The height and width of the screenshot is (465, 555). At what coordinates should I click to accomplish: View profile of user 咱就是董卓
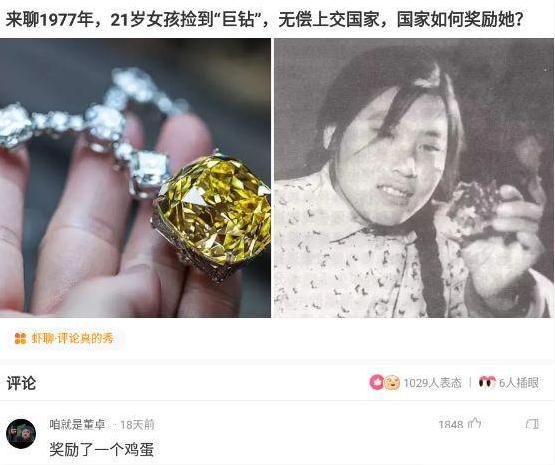pyautogui.click(x=77, y=424)
